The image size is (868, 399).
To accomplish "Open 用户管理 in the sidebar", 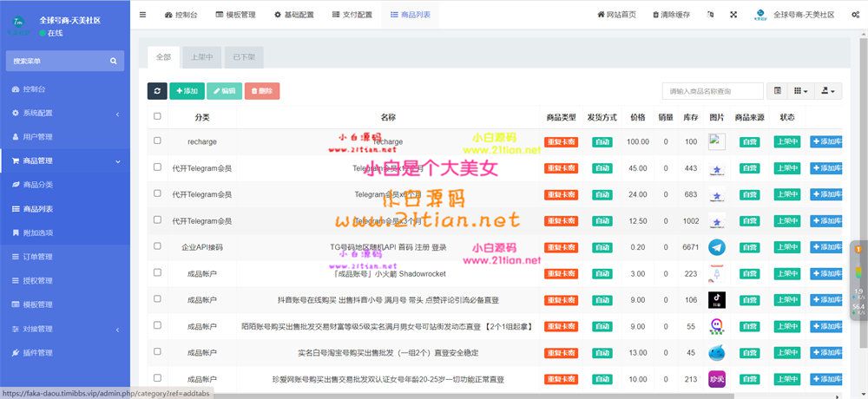I will [65, 137].
